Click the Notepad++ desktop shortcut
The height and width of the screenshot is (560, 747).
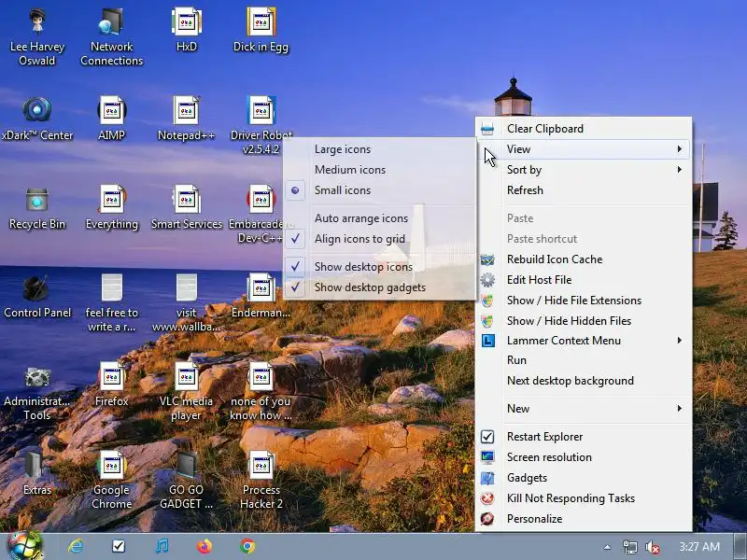coord(186,119)
